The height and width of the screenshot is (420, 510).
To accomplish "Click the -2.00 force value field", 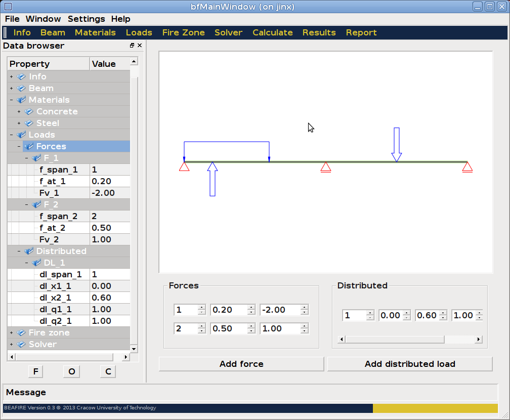I will click(280, 310).
